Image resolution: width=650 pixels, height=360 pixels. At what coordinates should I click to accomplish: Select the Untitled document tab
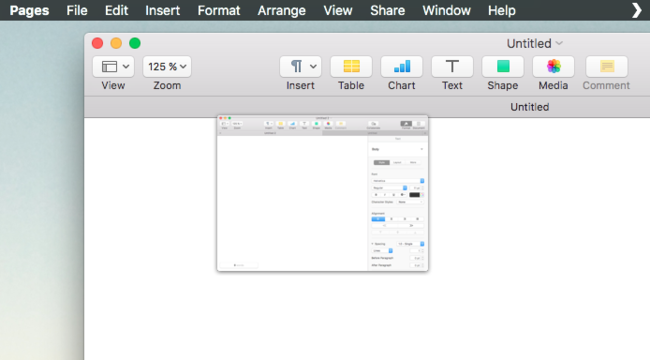pyautogui.click(x=529, y=107)
